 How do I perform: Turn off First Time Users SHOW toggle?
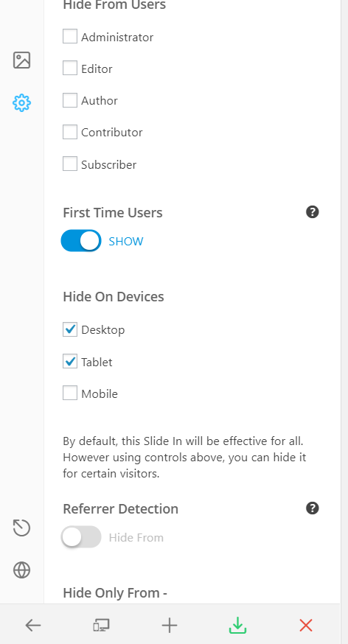81,241
